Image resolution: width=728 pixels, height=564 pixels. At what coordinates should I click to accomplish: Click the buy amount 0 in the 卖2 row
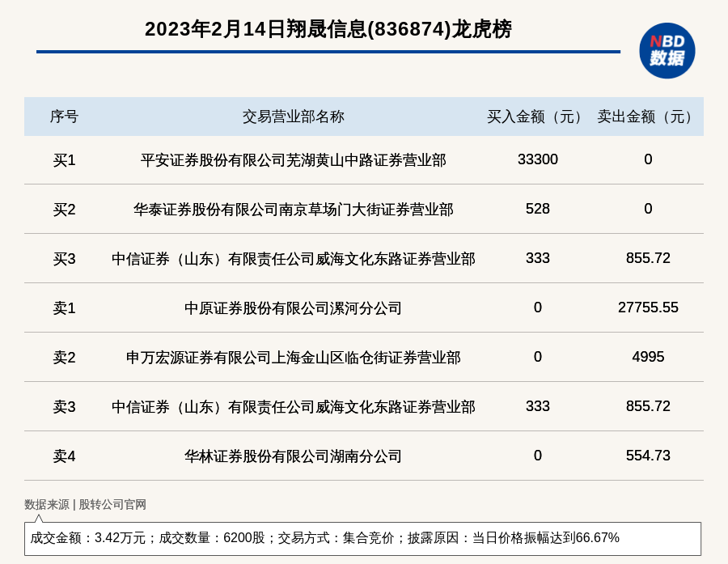click(x=538, y=356)
